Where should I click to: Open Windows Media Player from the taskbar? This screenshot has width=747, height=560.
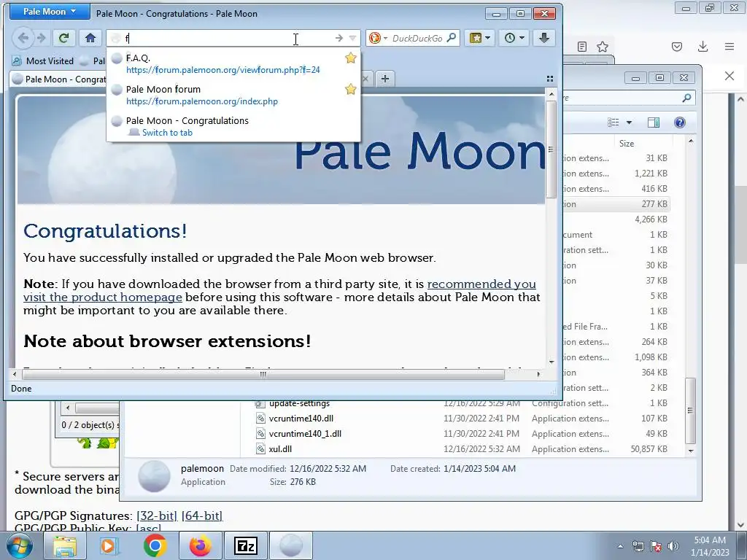point(109,546)
